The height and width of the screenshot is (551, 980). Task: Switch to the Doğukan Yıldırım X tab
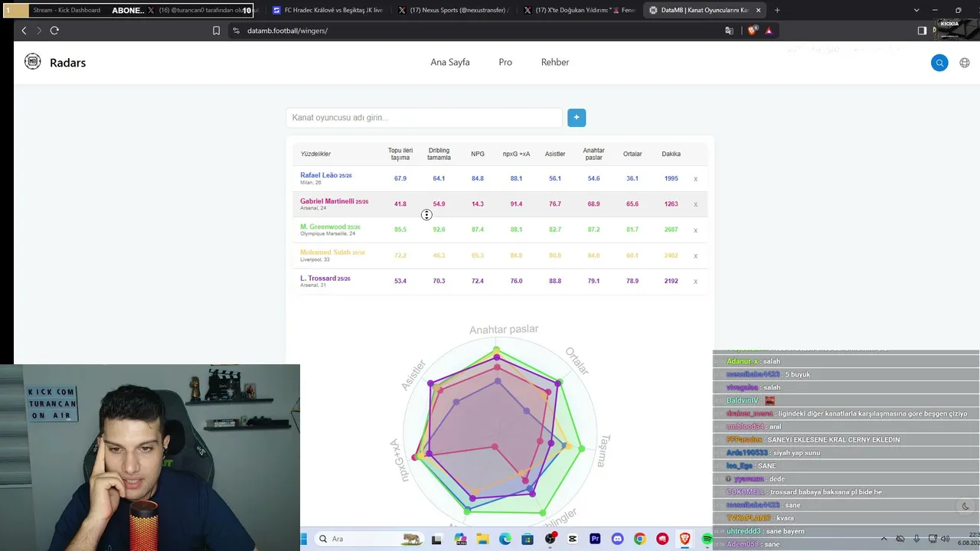pos(578,10)
